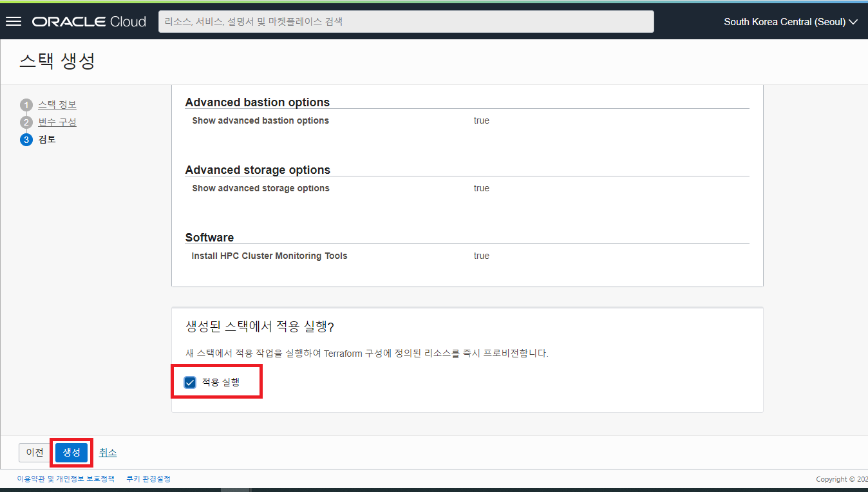868x492 pixels.
Task: Click the step 3 number circle
Action: [x=26, y=140]
